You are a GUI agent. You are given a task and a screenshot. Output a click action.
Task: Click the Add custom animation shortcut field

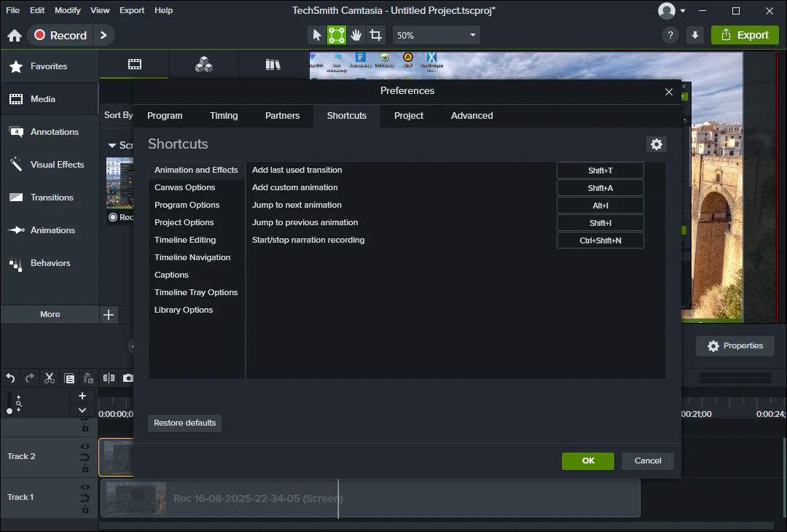[x=600, y=188]
